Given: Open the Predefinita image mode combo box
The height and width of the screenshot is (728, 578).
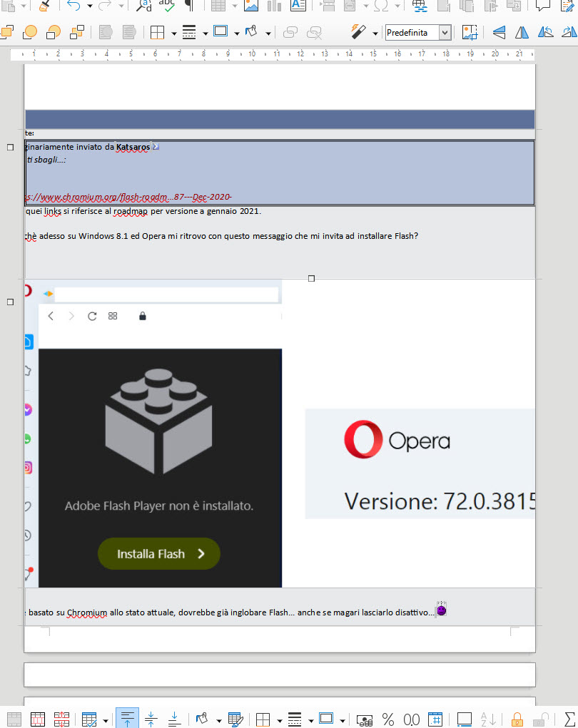Looking at the screenshot, I should [417, 33].
